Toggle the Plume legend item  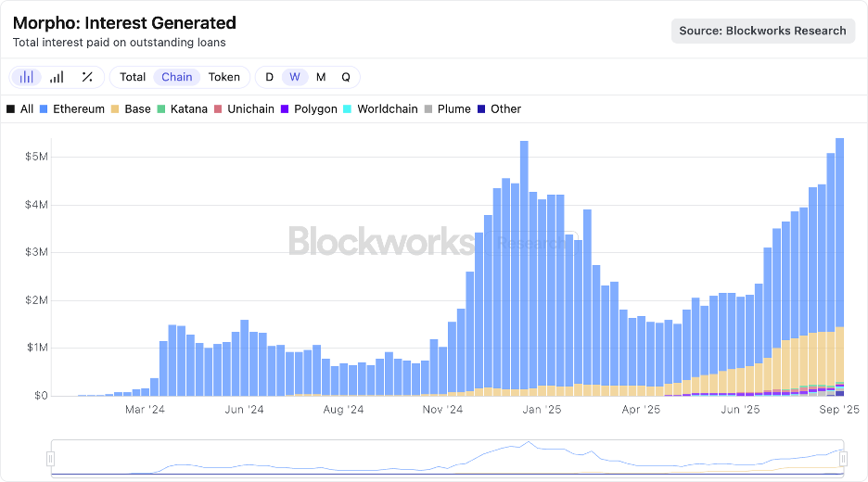[447, 108]
